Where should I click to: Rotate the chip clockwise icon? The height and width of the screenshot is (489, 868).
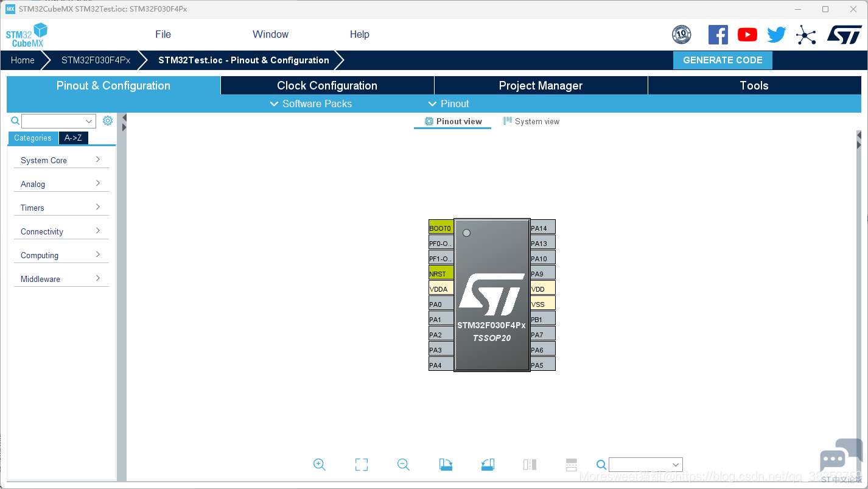pyautogui.click(x=446, y=465)
